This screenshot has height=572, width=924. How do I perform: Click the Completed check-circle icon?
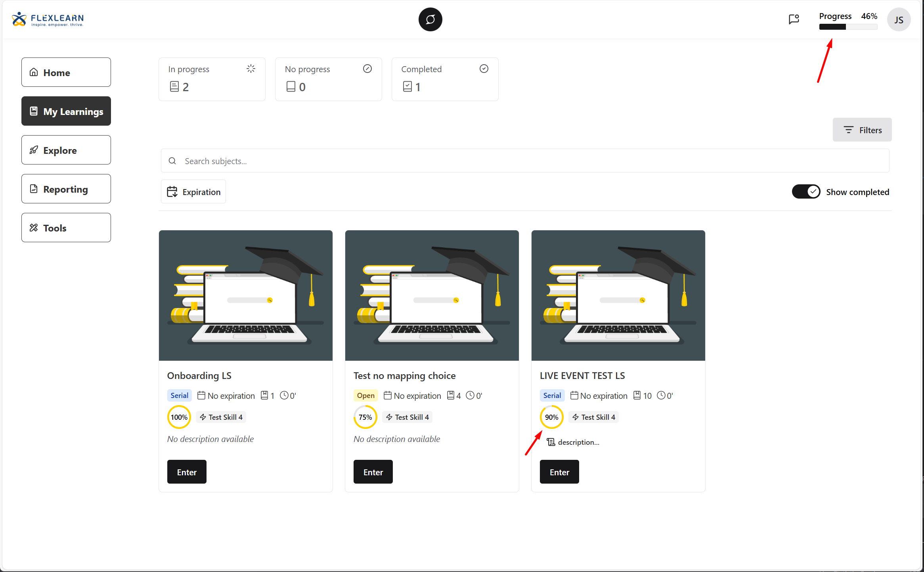484,69
